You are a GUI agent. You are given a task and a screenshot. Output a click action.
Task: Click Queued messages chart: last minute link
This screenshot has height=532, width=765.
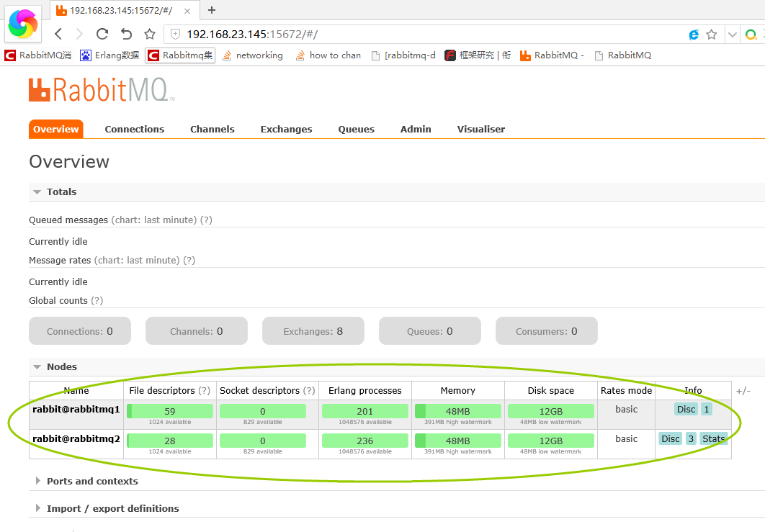[x=154, y=220]
